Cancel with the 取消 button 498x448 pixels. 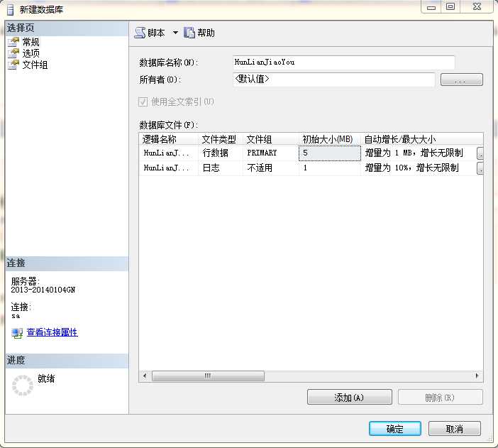click(455, 429)
